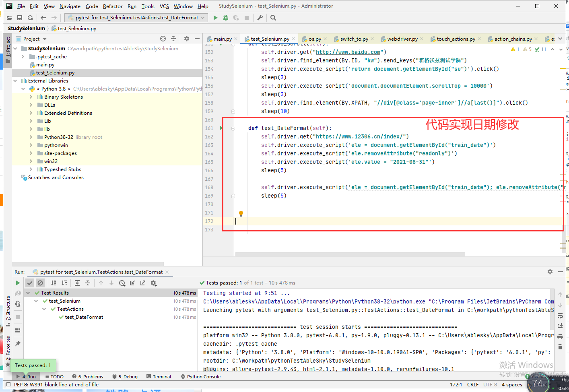This screenshot has height=392, width=569.
Task: Open test runner gear settings
Action: (x=153, y=283)
